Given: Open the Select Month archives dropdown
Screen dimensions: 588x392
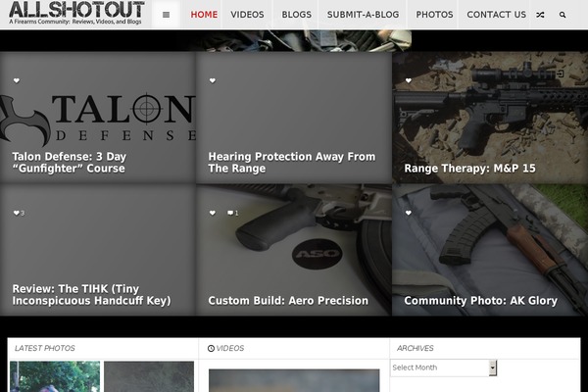Looking at the screenshot, I should [444, 367].
